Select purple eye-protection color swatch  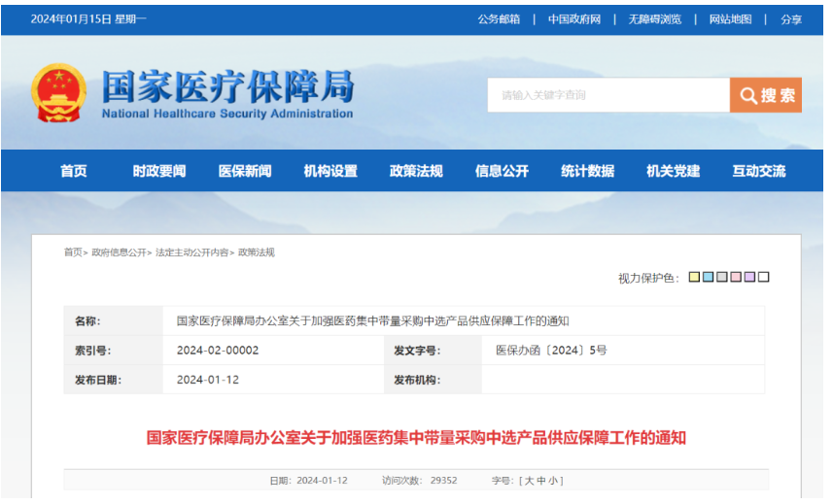click(749, 277)
